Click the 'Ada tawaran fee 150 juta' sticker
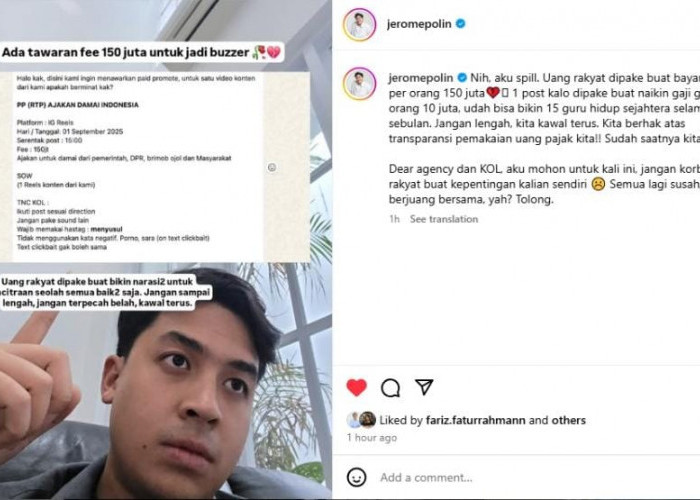The width and height of the screenshot is (700, 500). tap(142, 52)
